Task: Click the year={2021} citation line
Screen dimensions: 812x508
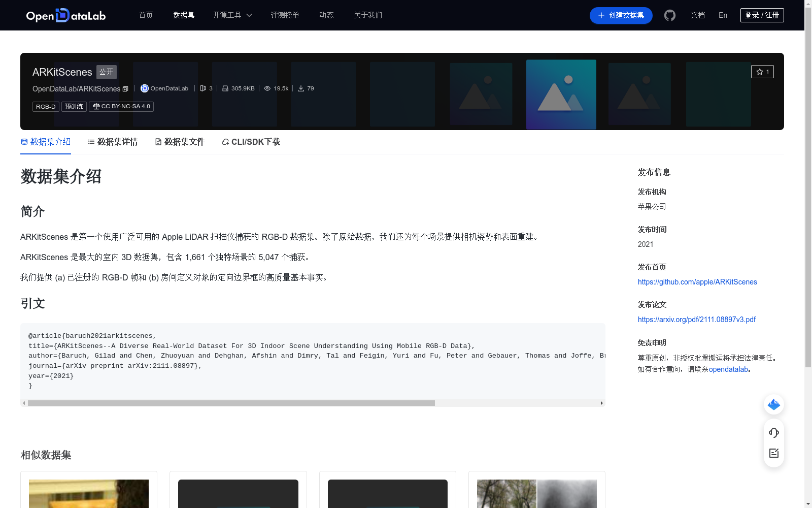Action: coord(51,376)
